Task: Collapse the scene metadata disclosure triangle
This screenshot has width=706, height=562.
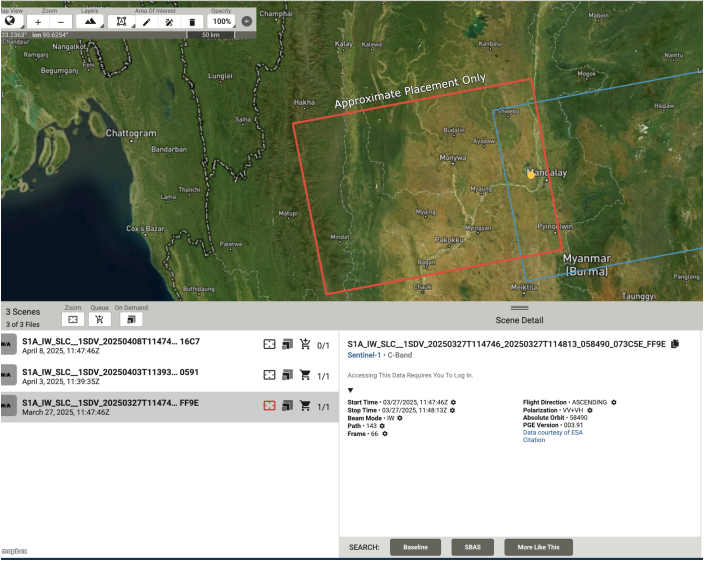Action: (350, 390)
